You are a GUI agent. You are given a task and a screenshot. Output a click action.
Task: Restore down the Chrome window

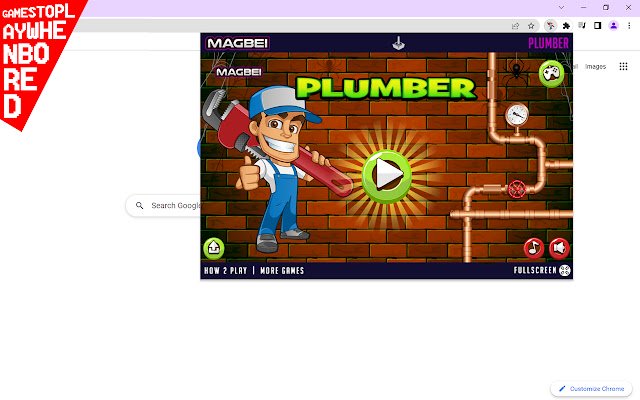[x=606, y=7]
